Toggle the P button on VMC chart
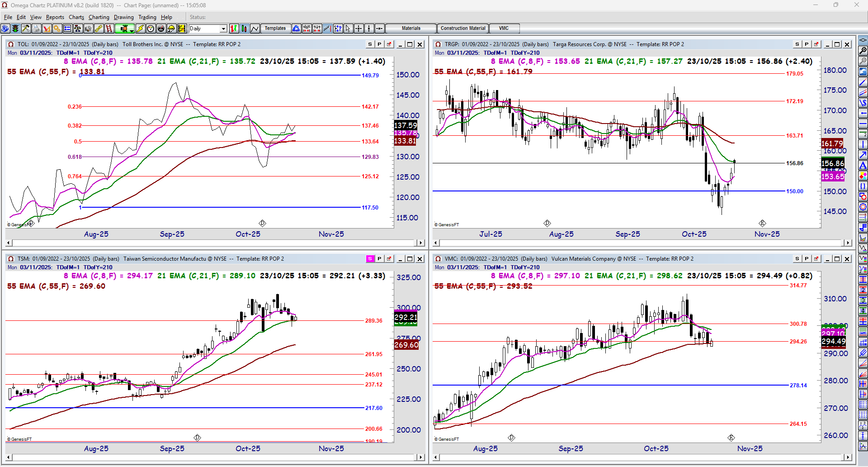Image resolution: width=868 pixels, height=467 pixels. tap(807, 259)
